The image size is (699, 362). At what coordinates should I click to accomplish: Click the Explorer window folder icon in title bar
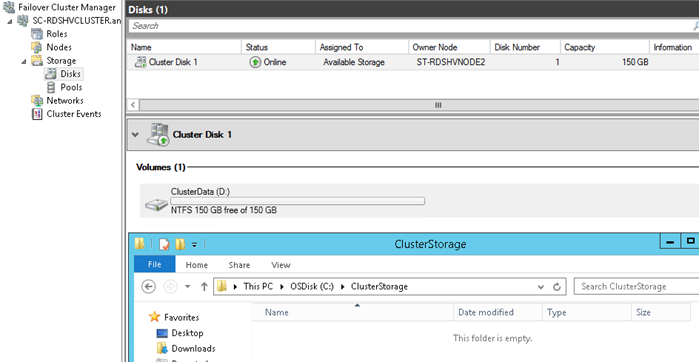(140, 244)
